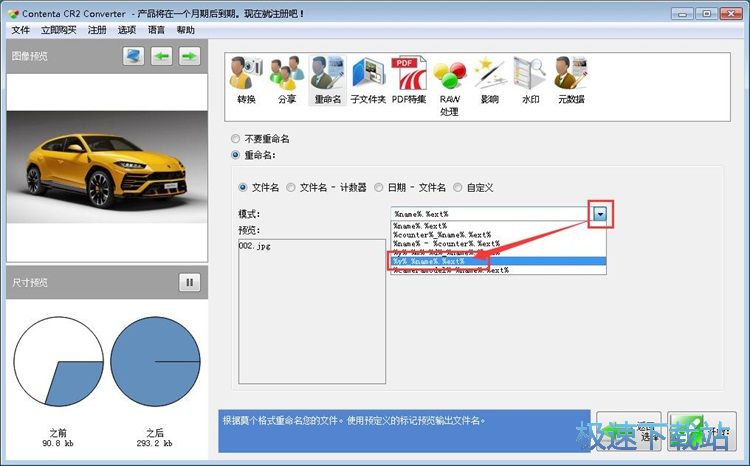Open the PDF特集 tool
750x466 pixels.
409,80
